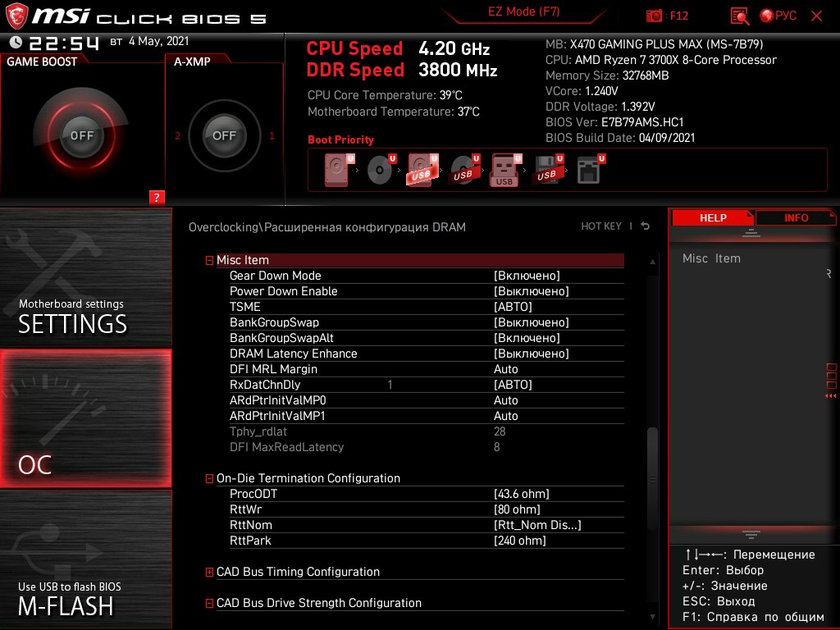Take a screenshot with the F12 camera icon
The image size is (840, 630).
click(x=654, y=16)
